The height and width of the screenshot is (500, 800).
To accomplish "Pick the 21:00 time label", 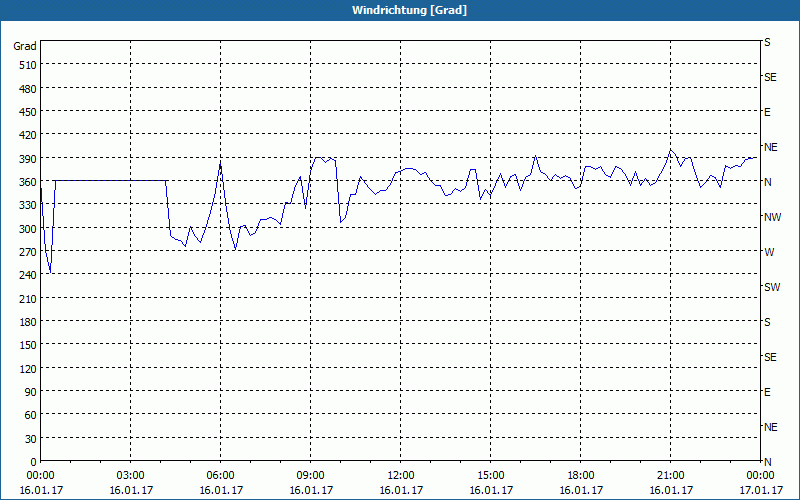I will (670, 476).
